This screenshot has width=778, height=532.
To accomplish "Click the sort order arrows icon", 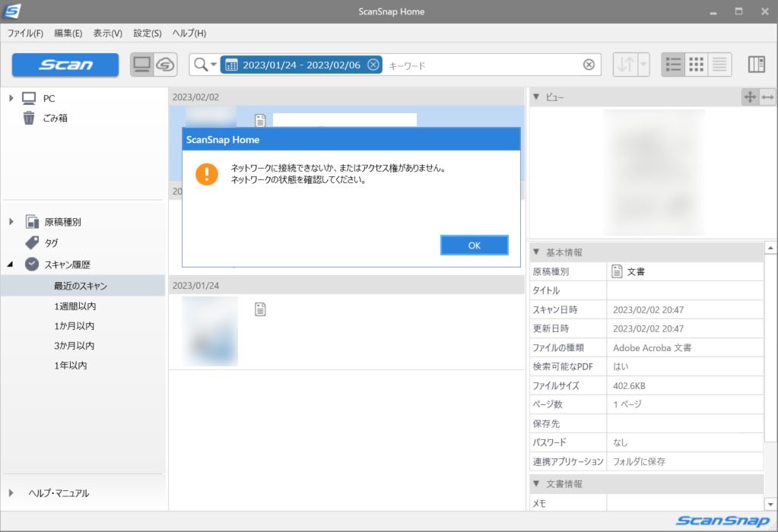I will (625, 65).
